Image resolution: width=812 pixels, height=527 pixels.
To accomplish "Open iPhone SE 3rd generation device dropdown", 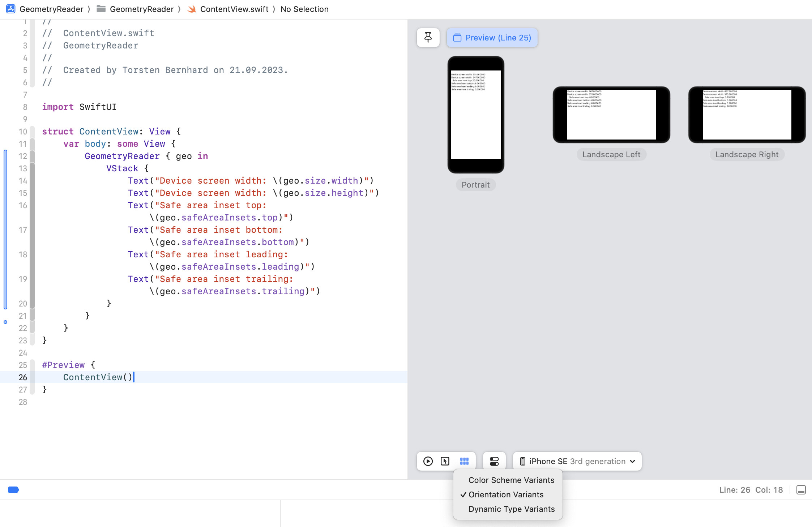I will (577, 461).
